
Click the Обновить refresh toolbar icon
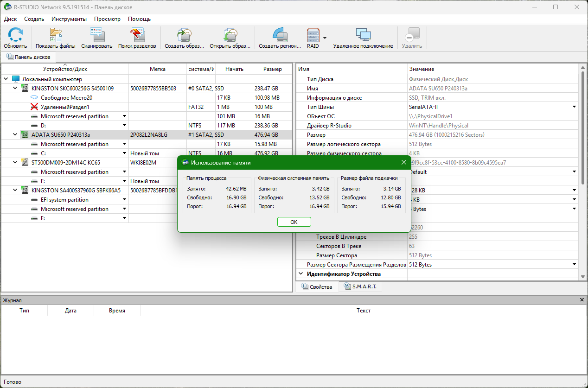[15, 38]
